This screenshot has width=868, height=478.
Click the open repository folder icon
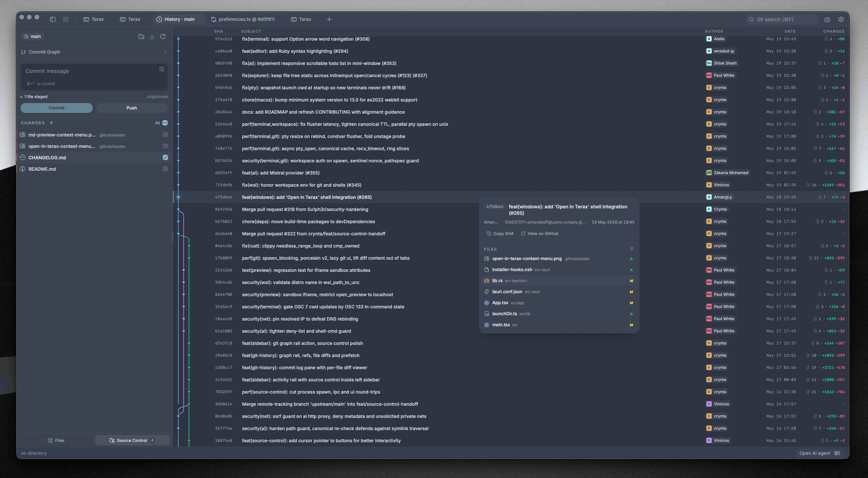tap(141, 37)
